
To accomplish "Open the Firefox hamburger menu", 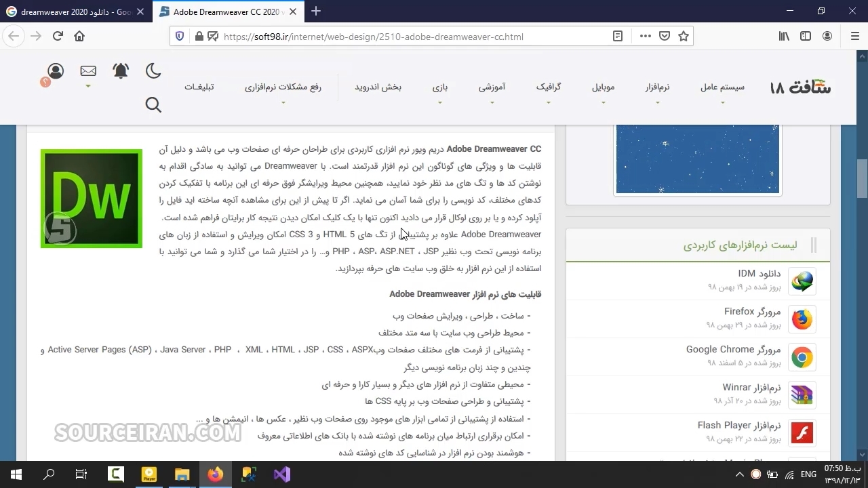I will (x=854, y=37).
